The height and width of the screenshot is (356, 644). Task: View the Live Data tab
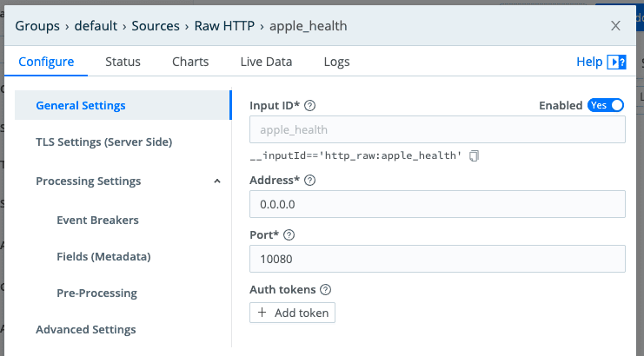(266, 62)
